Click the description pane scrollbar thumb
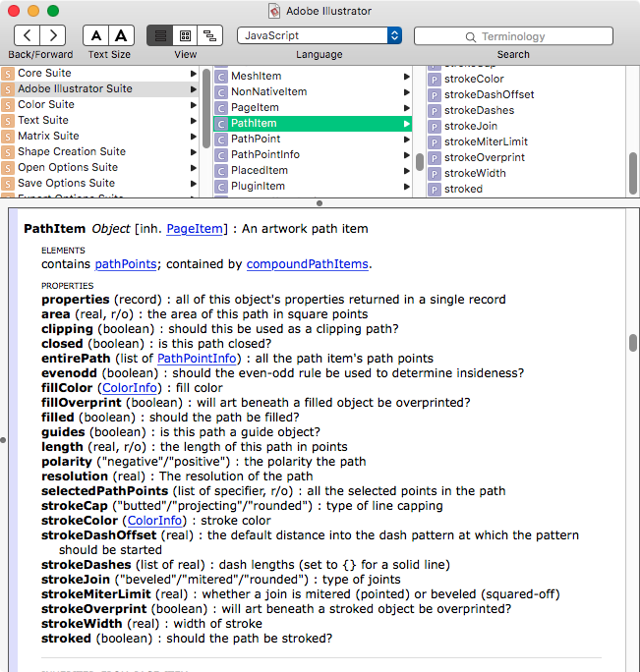Viewport: 640px width, 672px height. 633,343
